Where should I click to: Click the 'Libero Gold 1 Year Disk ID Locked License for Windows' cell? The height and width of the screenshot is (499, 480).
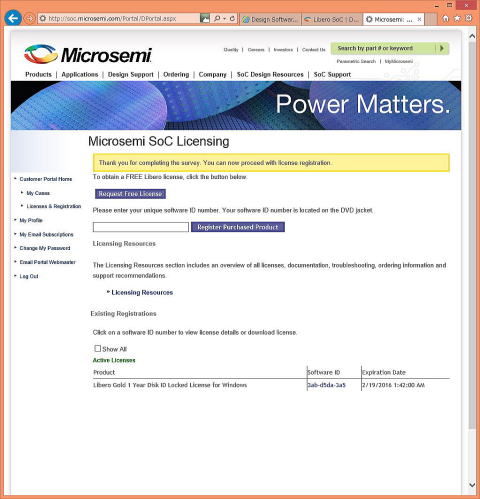170,385
